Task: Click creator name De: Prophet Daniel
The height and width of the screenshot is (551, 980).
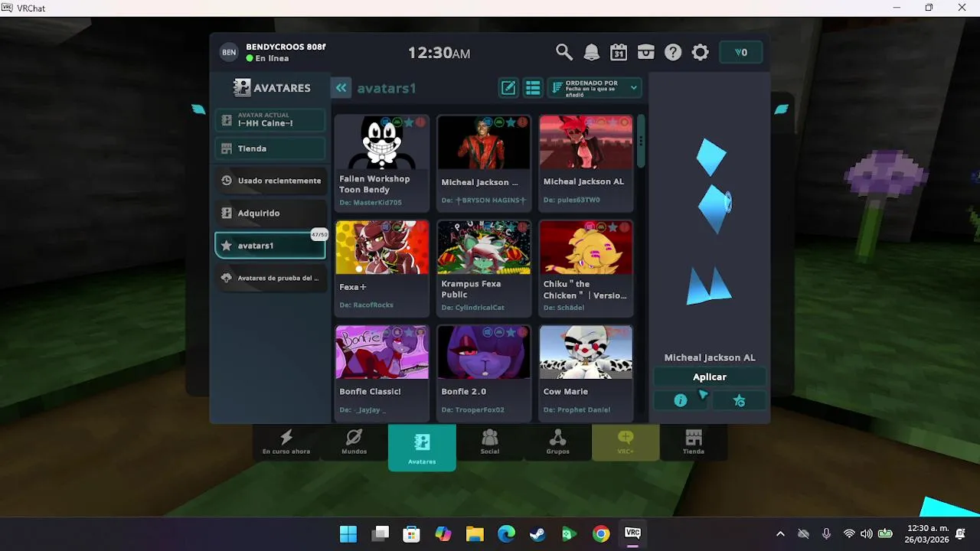Action: click(x=577, y=409)
